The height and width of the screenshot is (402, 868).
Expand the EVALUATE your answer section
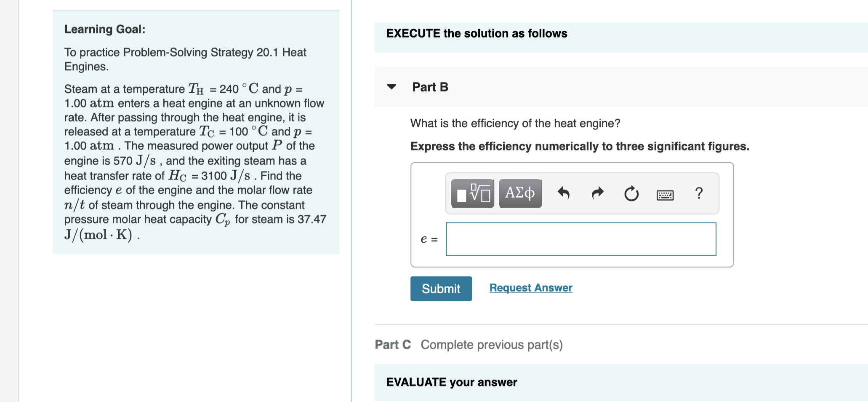451,382
